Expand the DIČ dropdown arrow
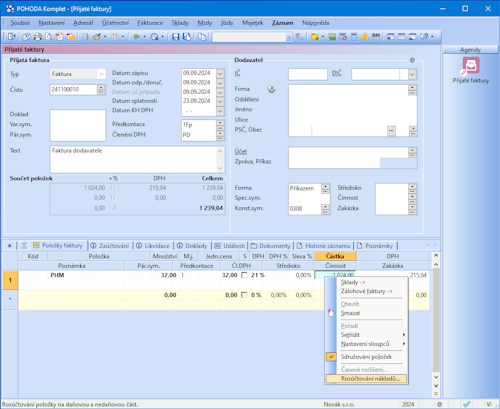 point(412,74)
